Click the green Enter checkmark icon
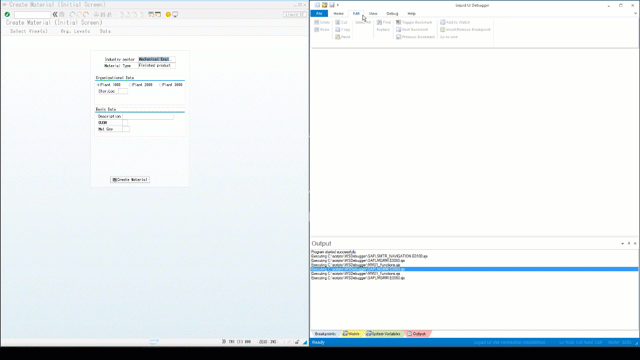Image resolution: width=640 pixels, height=360 pixels. (7, 14)
